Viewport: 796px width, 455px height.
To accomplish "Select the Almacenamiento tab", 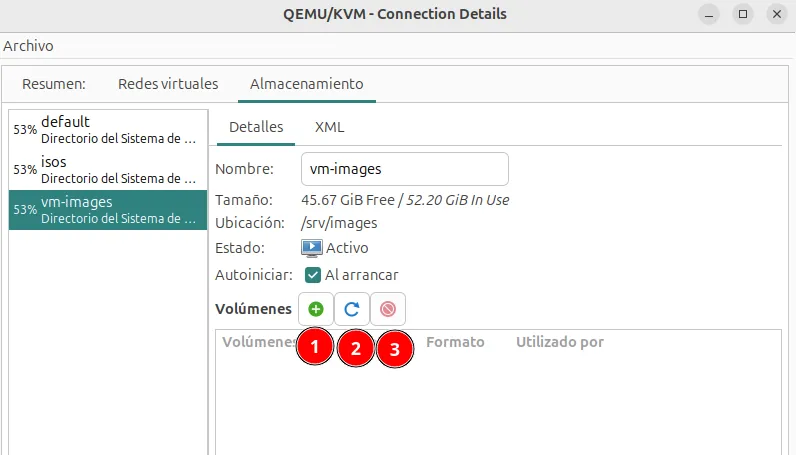I will 306,84.
